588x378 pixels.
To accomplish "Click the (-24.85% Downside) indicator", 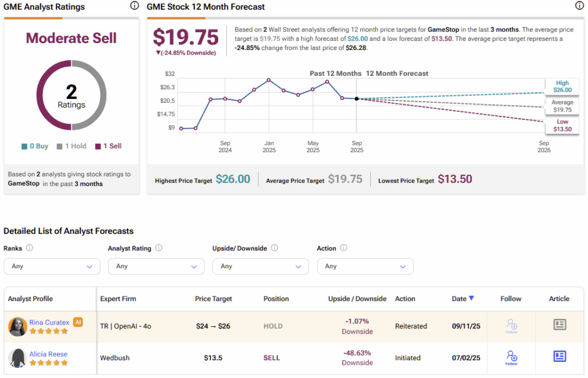I will point(186,53).
